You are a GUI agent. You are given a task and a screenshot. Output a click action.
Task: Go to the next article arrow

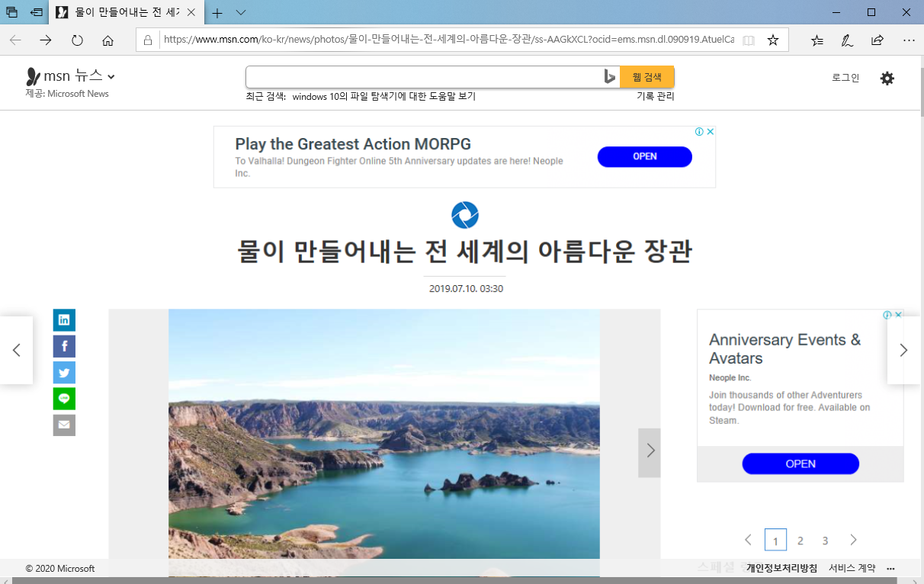(904, 350)
